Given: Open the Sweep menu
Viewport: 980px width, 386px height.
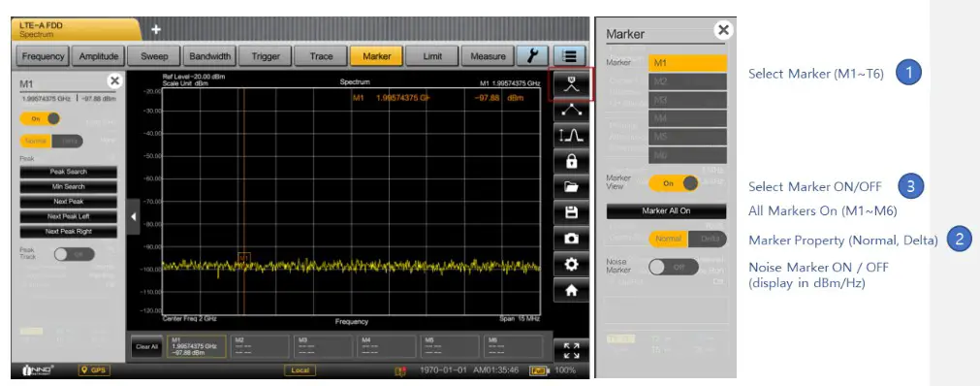Looking at the screenshot, I should [154, 55].
